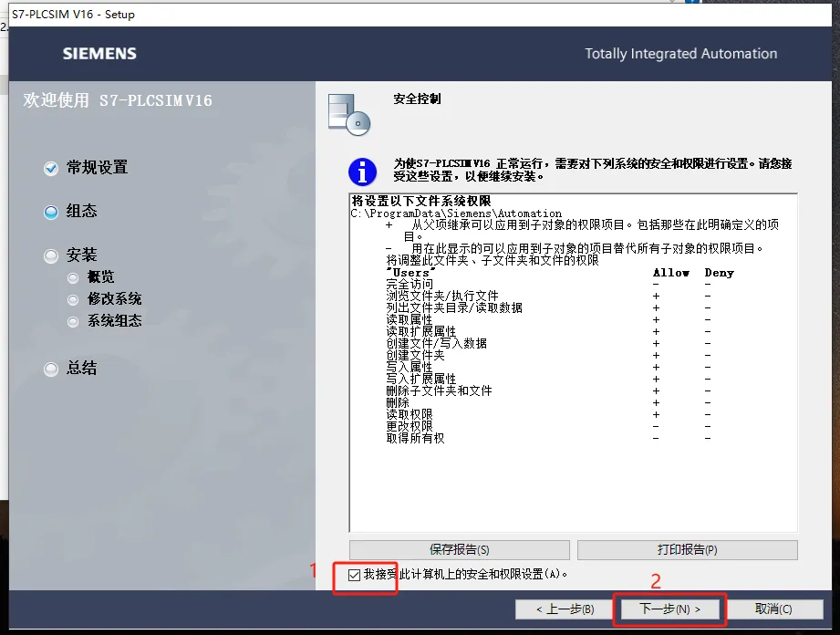Click the blue information icon
840x635 pixels.
click(x=362, y=172)
